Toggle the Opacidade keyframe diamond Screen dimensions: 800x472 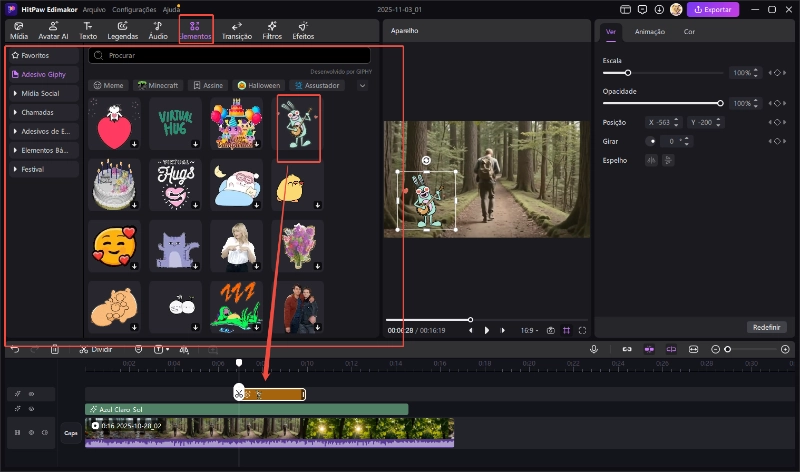[777, 104]
